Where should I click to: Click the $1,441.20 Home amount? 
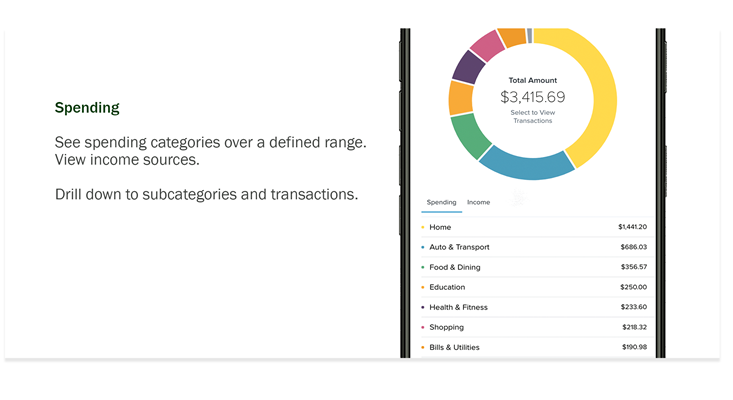[x=632, y=227]
